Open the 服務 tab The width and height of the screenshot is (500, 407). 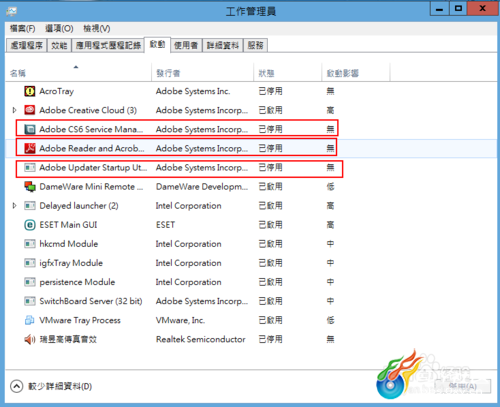pyautogui.click(x=255, y=45)
